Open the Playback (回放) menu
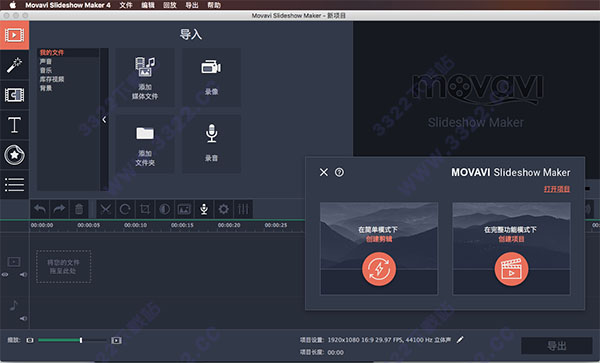600x363 pixels. (x=170, y=5)
